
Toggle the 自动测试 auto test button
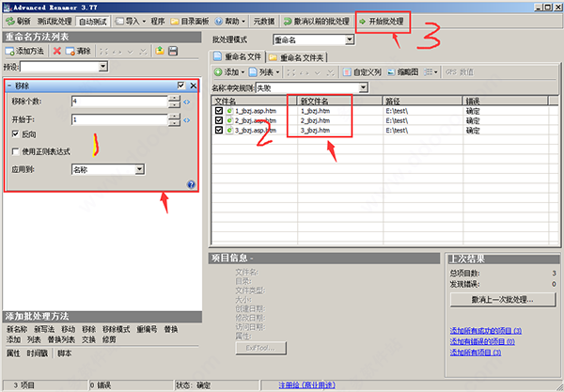pos(93,22)
